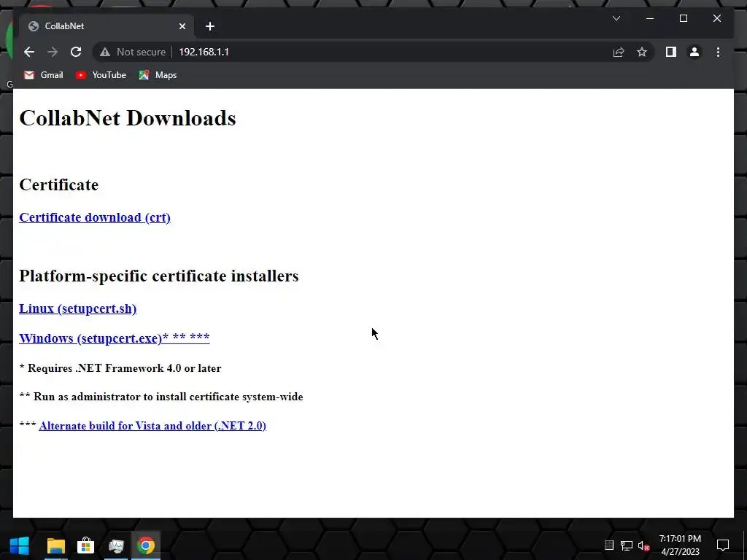747x560 pixels.
Task: Open the Alternate build for Vista link
Action: [152, 426]
